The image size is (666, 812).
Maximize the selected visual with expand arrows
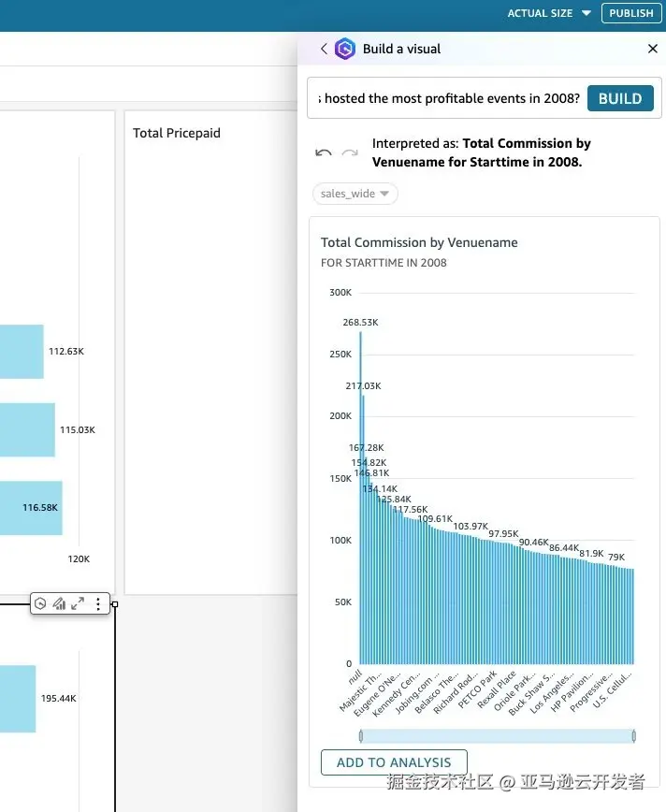pyautogui.click(x=78, y=604)
